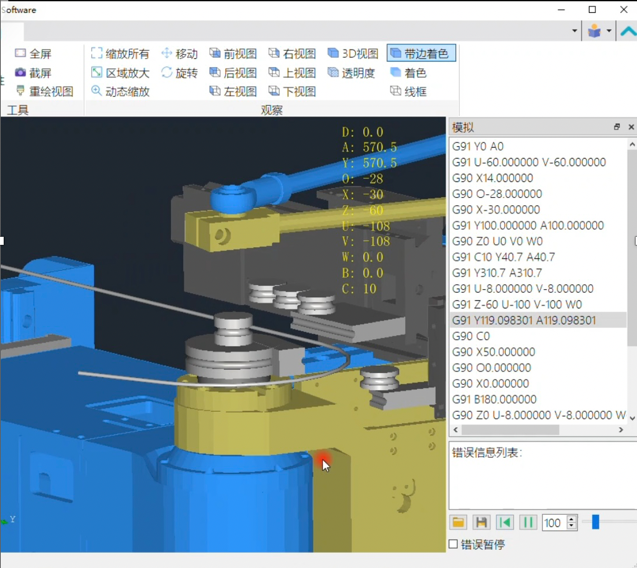The image size is (637, 568).
Task: Increase speed value with up stepper
Action: click(572, 518)
